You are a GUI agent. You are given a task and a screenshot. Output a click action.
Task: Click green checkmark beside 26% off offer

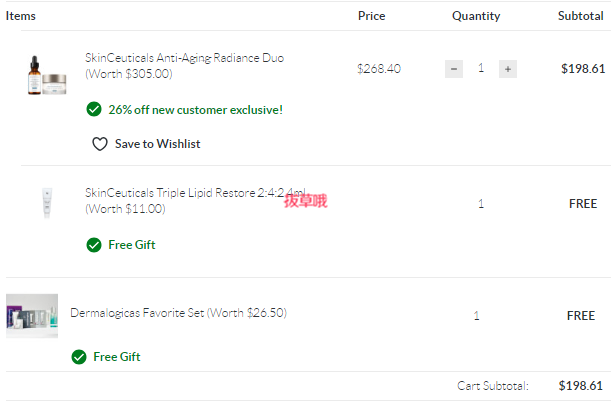pos(94,110)
